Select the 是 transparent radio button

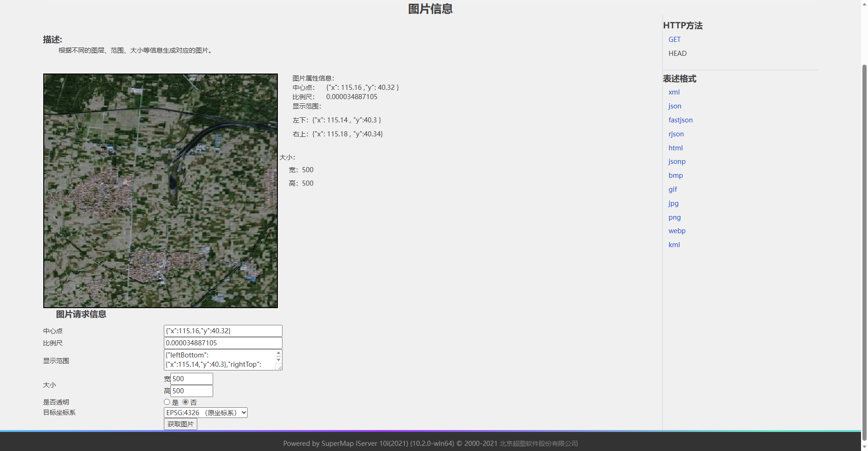[x=167, y=402]
